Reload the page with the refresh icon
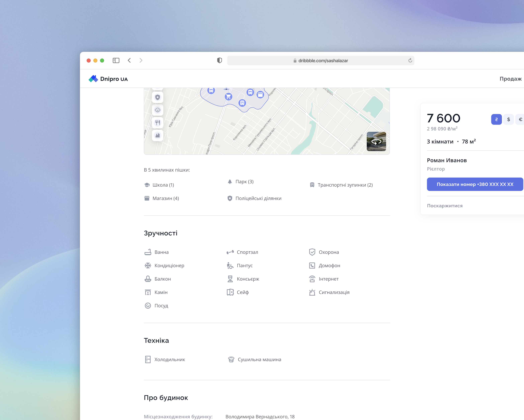The height and width of the screenshot is (420, 524). (410, 61)
